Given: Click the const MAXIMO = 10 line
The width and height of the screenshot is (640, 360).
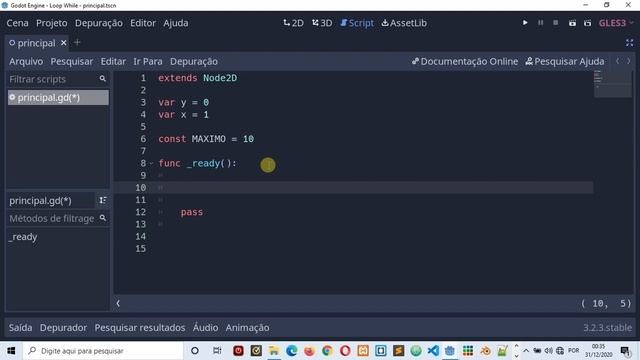Looking at the screenshot, I should [206, 139].
